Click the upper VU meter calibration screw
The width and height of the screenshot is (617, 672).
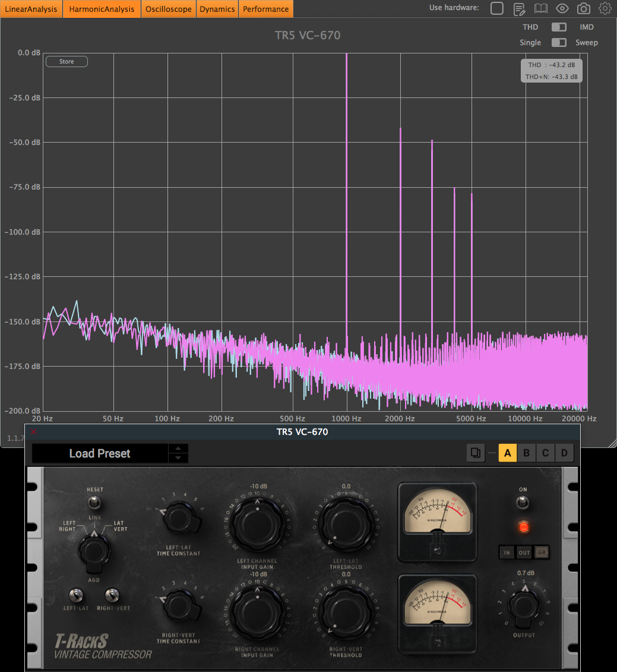click(437, 551)
